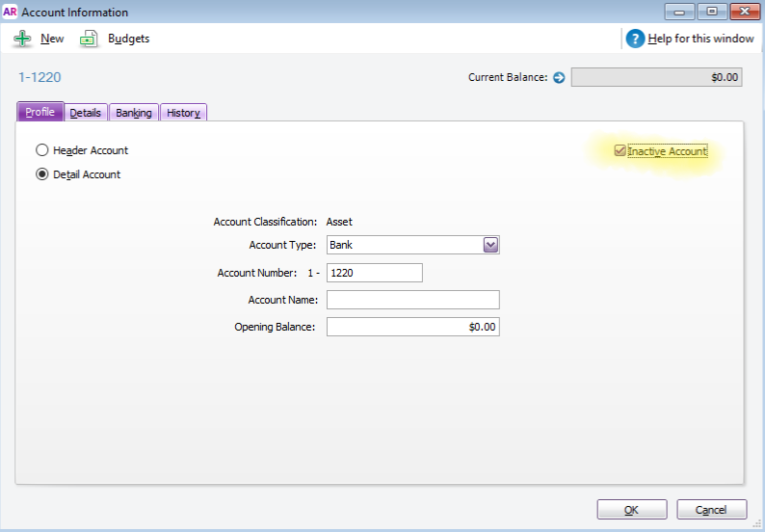Click the Current Balance blue arrow icon

[x=559, y=77]
